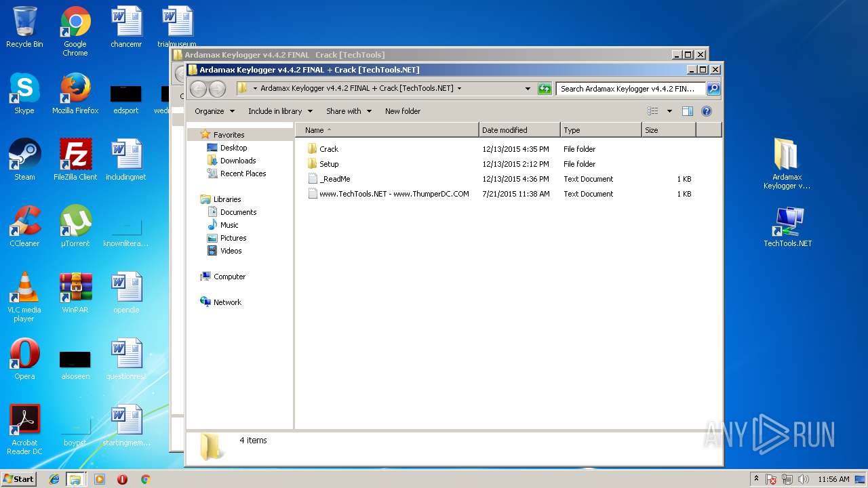This screenshot has height=488, width=868.
Task: Open includingmet Word document
Action: point(126,161)
